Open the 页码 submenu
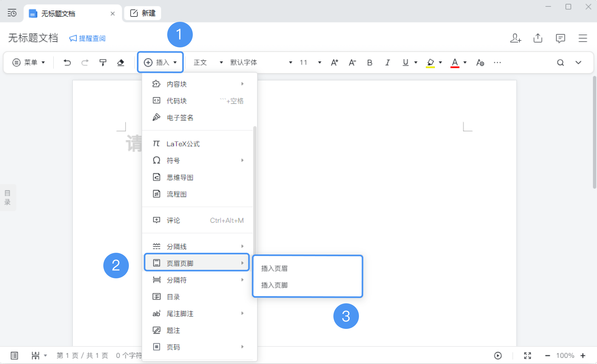This screenshot has width=597, height=364. [x=198, y=347]
